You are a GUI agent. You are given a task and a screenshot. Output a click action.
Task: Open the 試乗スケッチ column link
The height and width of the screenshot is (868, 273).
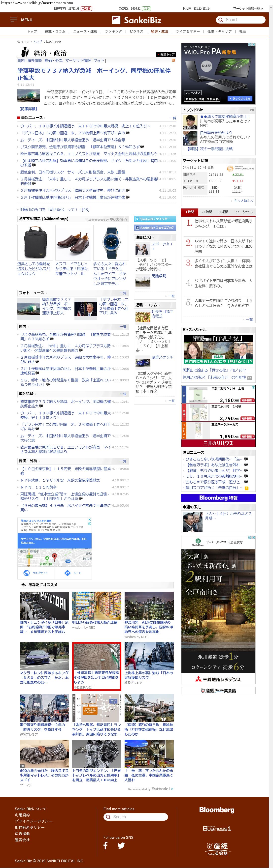[162, 357]
